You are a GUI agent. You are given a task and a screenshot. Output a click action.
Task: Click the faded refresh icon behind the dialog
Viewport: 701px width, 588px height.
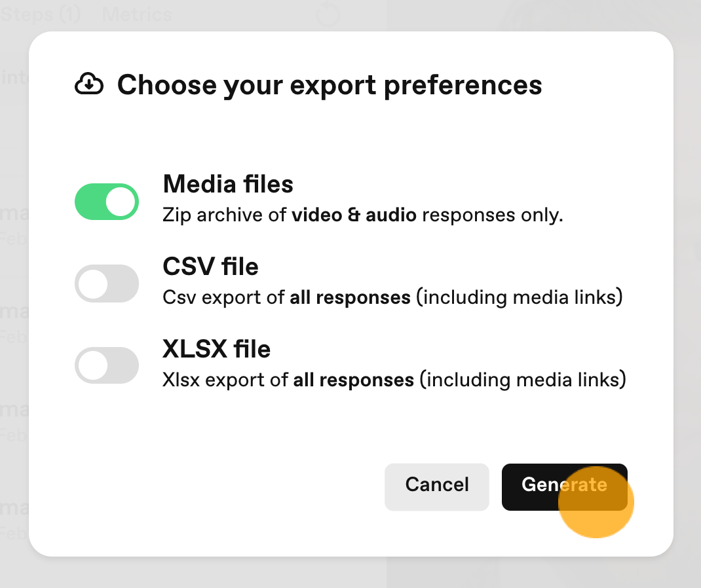pyautogui.click(x=328, y=15)
